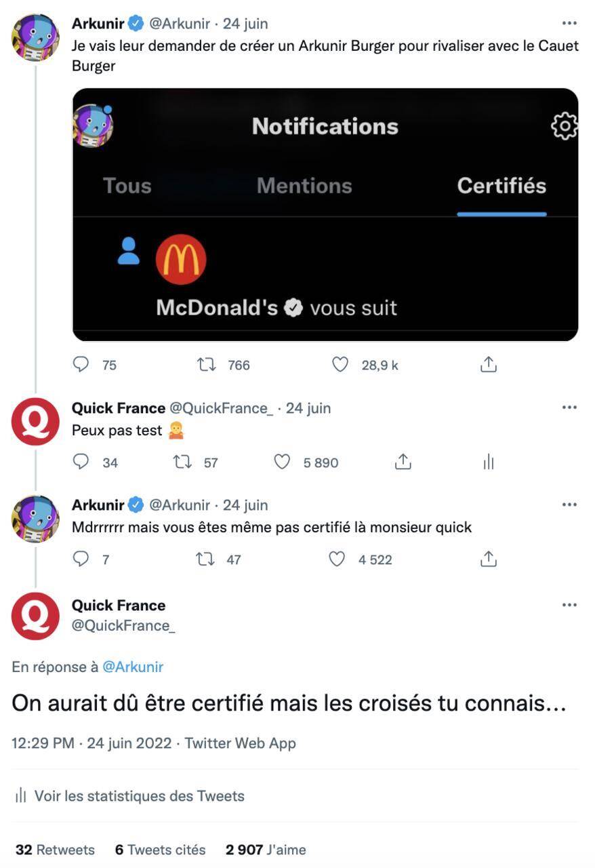This screenshot has height=868, width=595.
Task: Like Quick France's "Peux pas test" reply
Action: pos(282,462)
